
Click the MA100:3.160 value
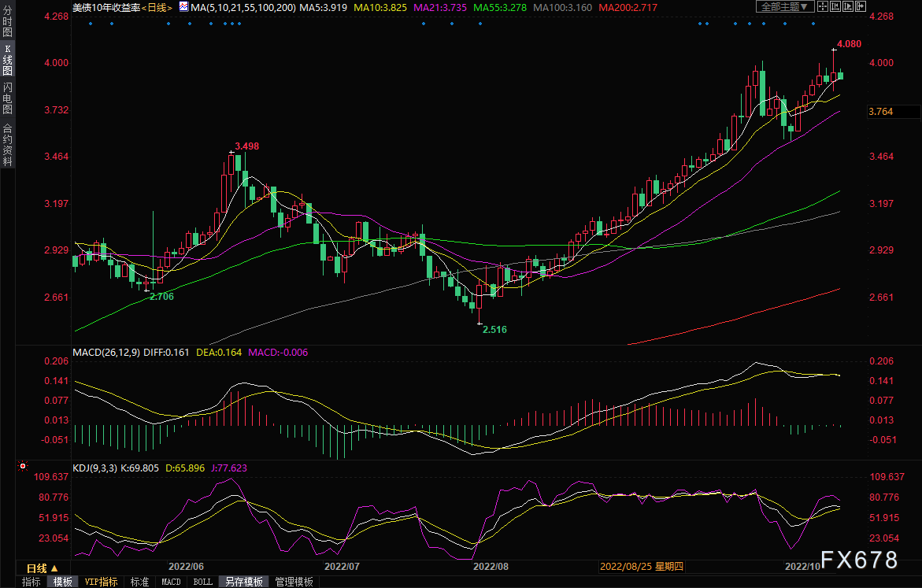pos(563,8)
